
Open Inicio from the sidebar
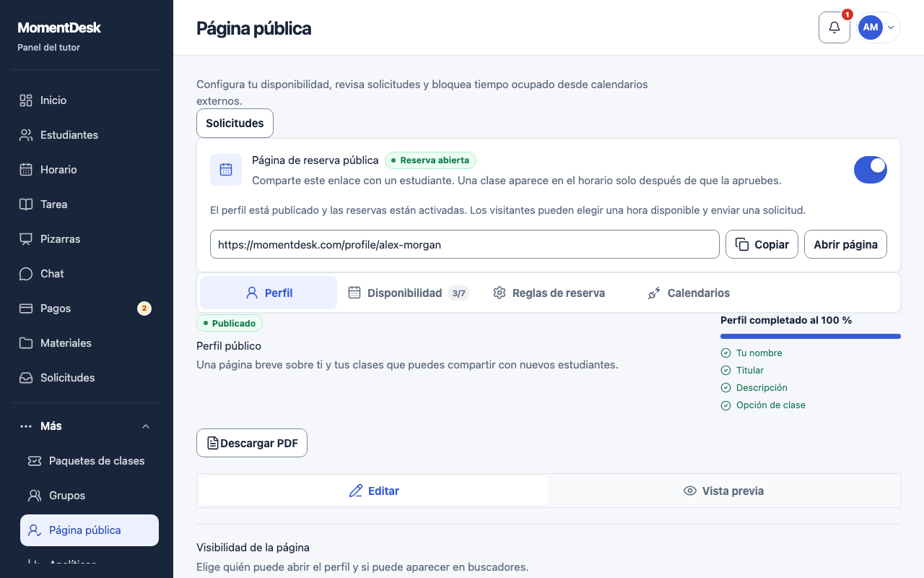[x=87, y=100]
